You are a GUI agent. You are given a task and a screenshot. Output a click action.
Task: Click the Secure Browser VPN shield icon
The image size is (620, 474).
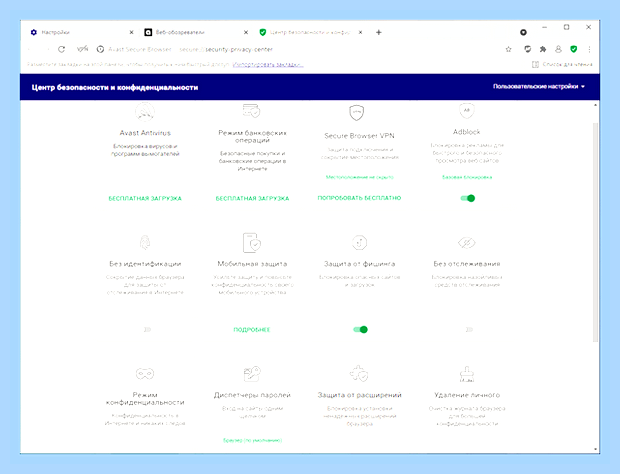click(357, 113)
